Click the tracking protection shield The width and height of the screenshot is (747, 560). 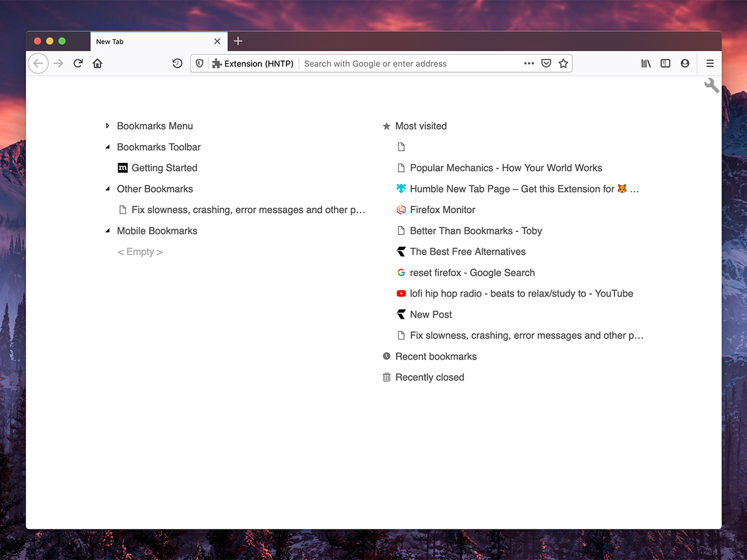(199, 63)
